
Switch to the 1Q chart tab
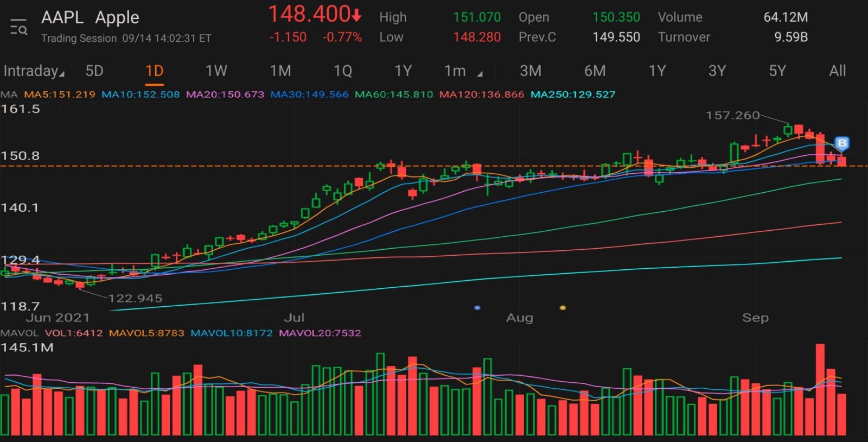(343, 71)
